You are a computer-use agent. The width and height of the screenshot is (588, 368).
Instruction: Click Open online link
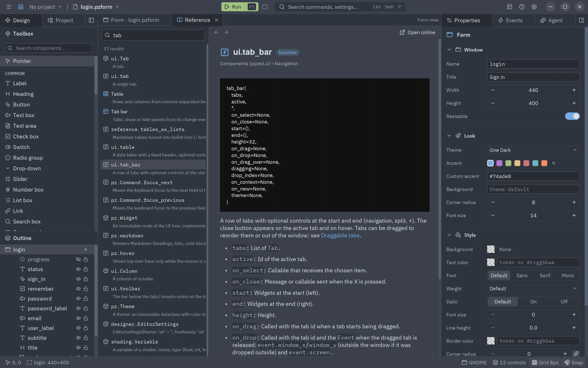pyautogui.click(x=418, y=32)
